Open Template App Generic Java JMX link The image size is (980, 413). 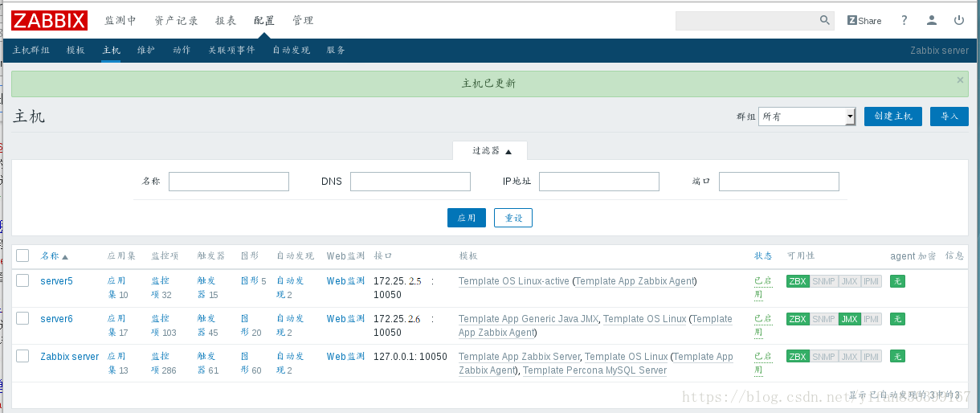(529, 319)
